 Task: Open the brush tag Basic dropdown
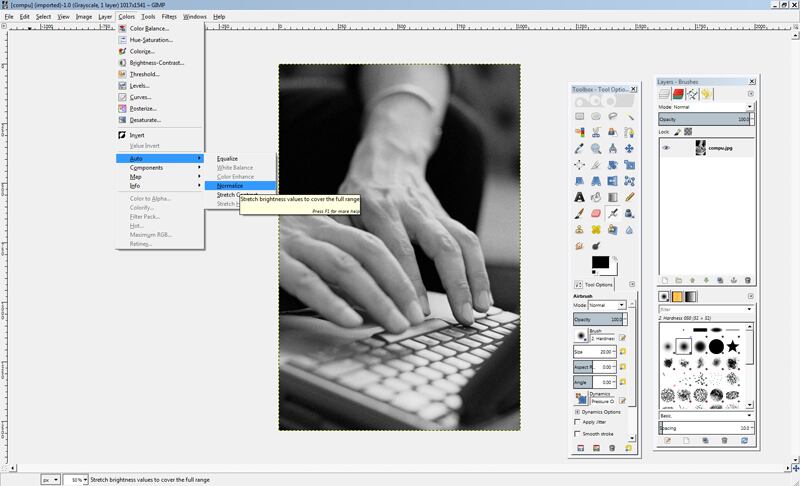(x=704, y=415)
